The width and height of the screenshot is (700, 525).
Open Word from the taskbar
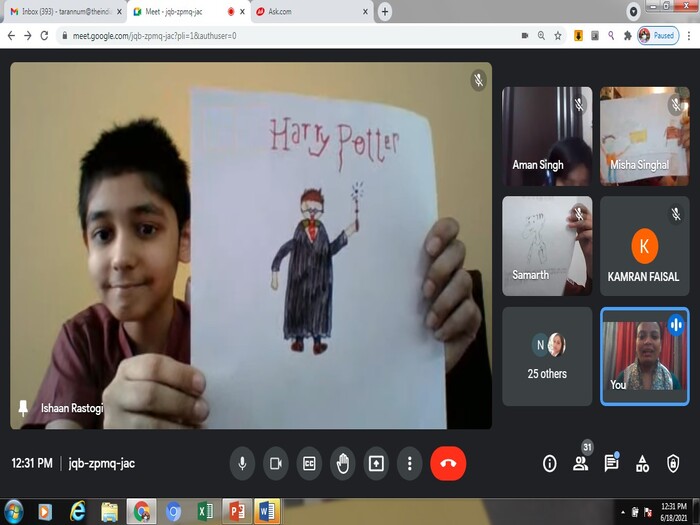267,512
